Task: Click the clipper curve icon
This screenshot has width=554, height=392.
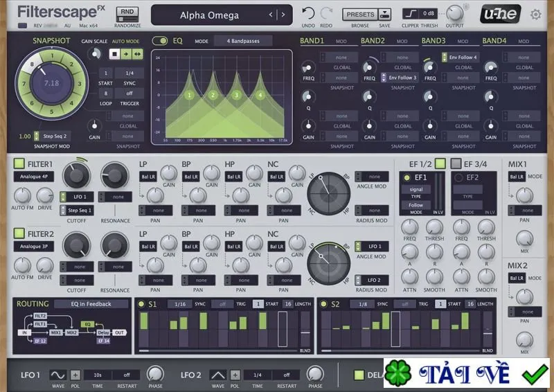Action: pos(411,14)
